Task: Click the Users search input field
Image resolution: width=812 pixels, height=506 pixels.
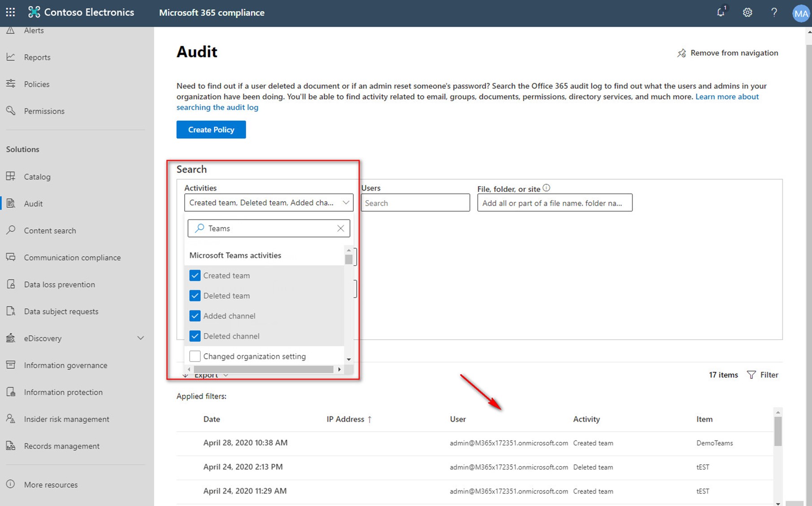Action: tap(416, 203)
